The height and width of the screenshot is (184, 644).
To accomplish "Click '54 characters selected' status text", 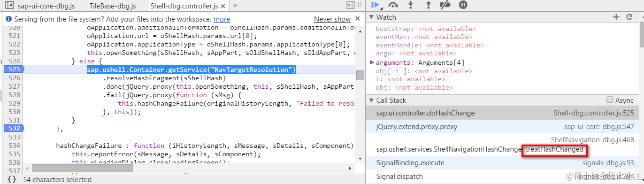I will pos(57,179).
